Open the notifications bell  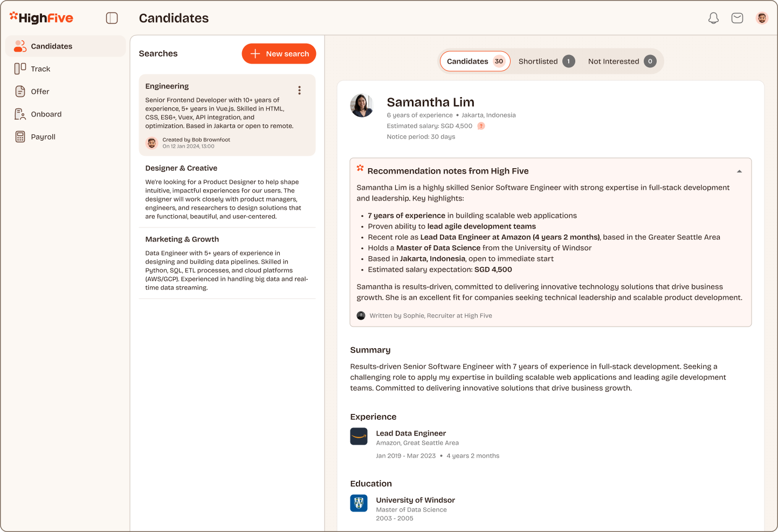coord(713,18)
